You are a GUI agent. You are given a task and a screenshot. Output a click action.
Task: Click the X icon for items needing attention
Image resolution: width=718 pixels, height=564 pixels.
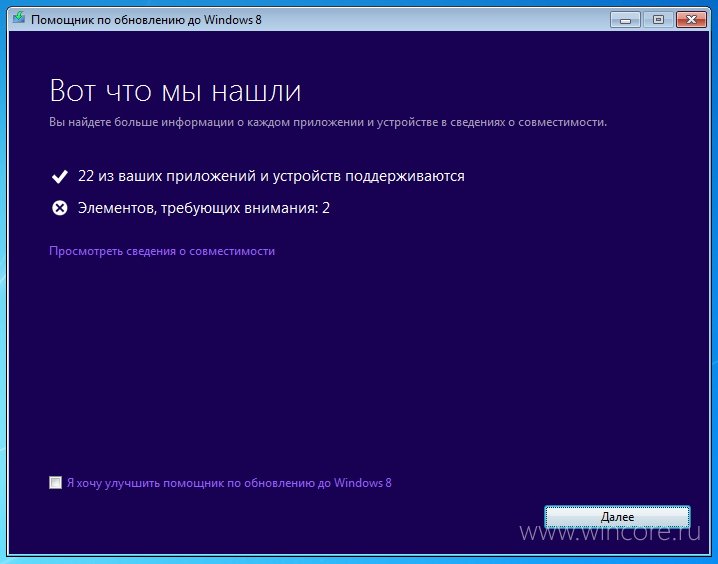tap(60, 208)
